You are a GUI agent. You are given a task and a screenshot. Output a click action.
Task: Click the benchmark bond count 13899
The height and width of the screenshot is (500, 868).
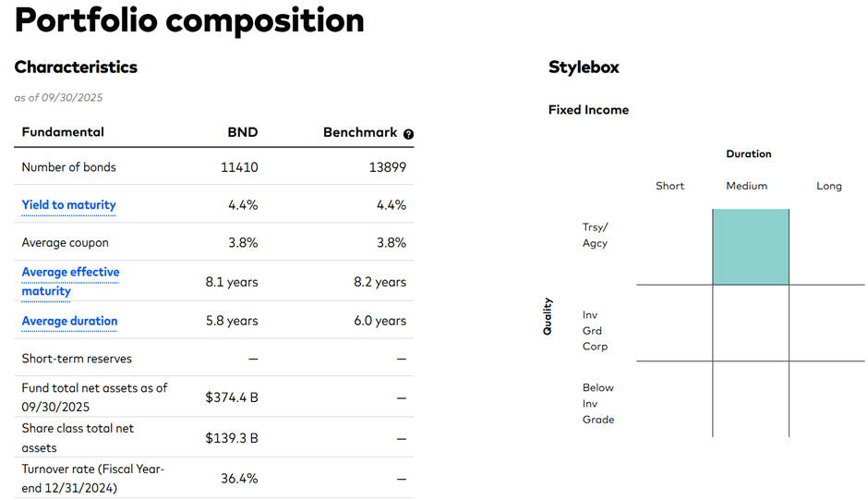click(386, 167)
